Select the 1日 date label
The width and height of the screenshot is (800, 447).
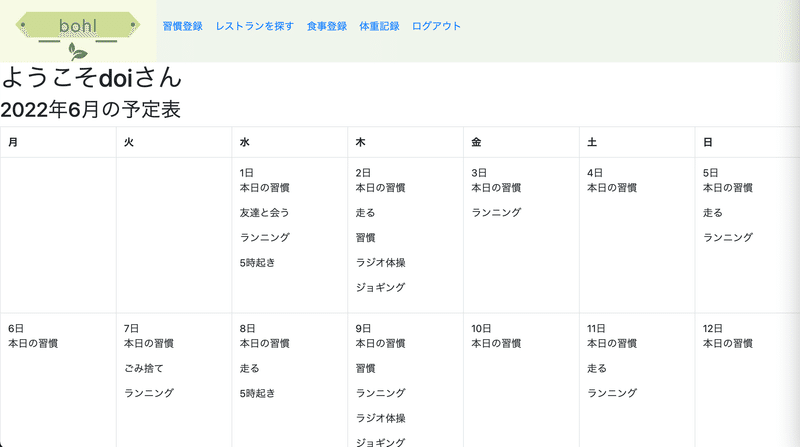point(246,173)
